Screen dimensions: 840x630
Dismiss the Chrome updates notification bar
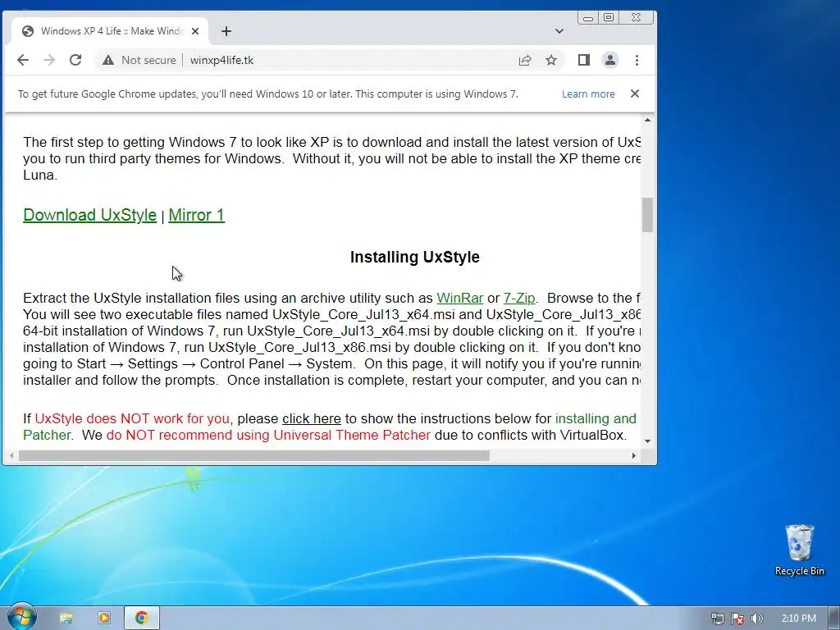point(635,94)
